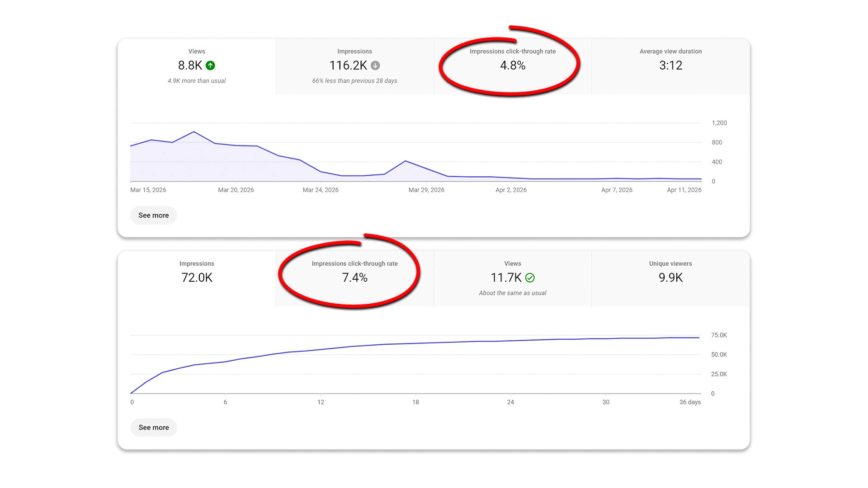Click the green checkmark icon beside 11.7K views

[530, 278]
